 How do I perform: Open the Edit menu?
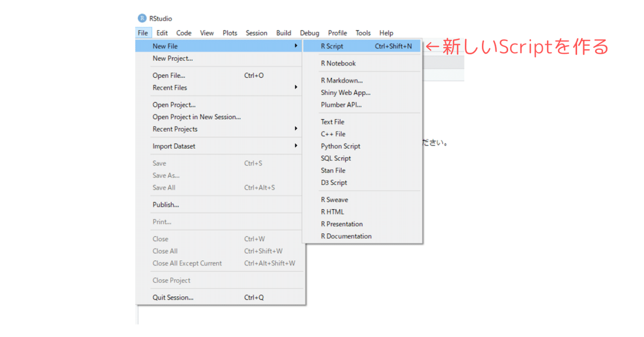162,33
